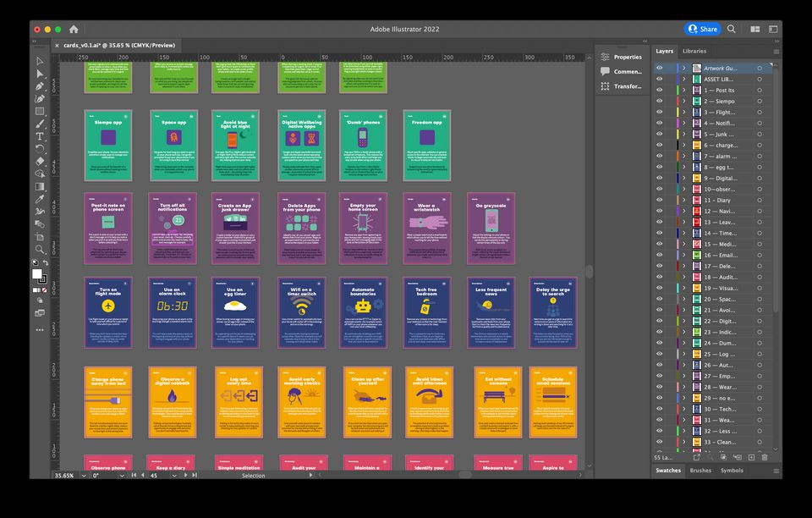Select the cards_v0.1.ai document tab
This screenshot has height=518, width=812.
(x=119, y=45)
